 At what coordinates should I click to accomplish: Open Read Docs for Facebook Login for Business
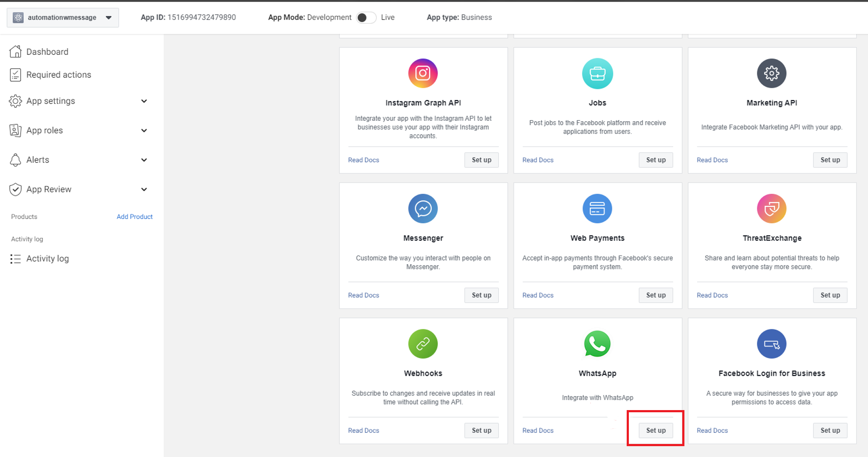click(712, 431)
